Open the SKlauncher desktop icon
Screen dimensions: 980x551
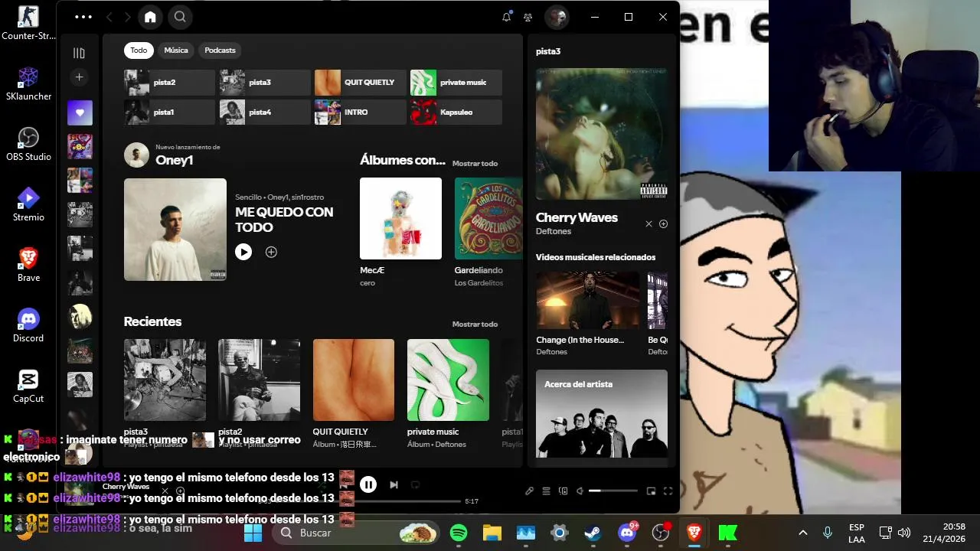pos(28,83)
